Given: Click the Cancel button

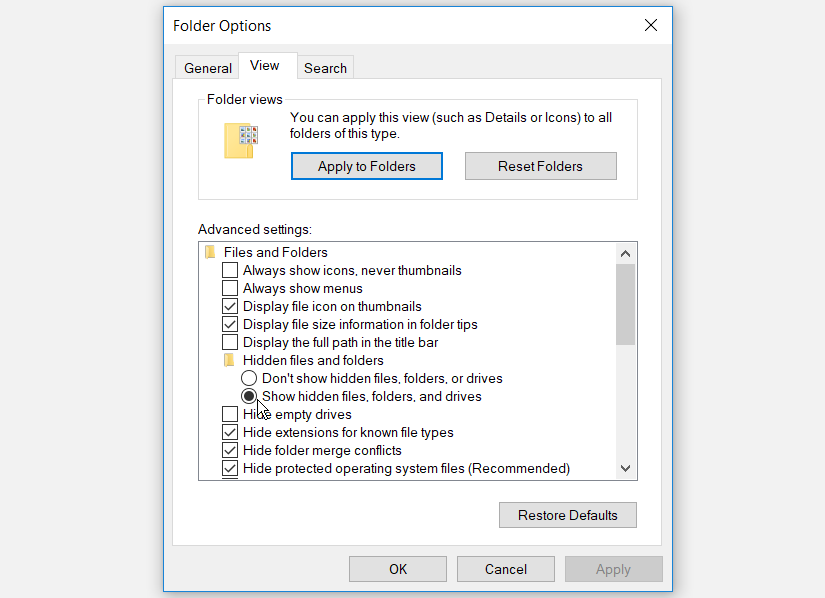Looking at the screenshot, I should [x=506, y=569].
